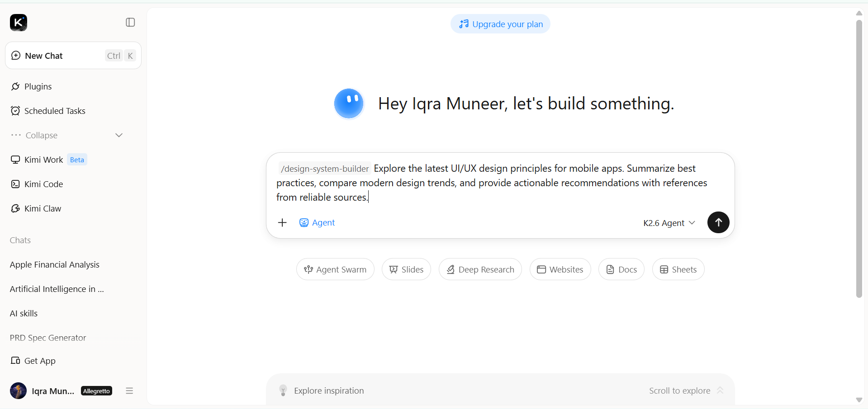868x409 pixels.
Task: Click the Kimi logo icon
Action: coord(19,22)
